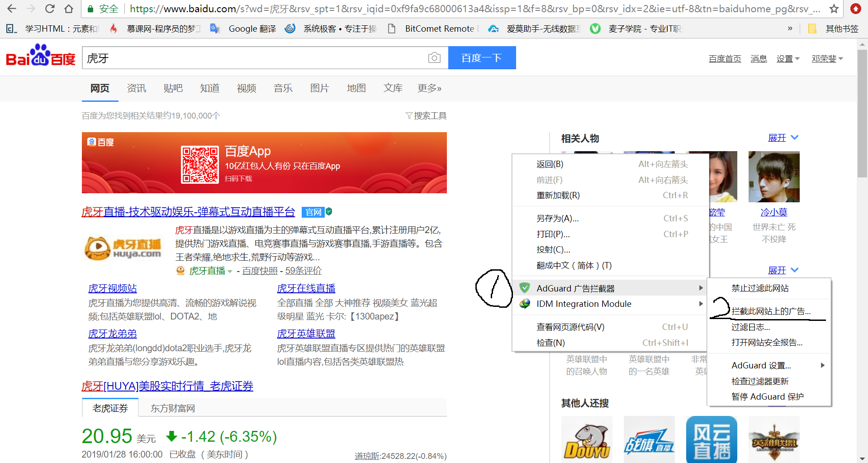Open the 消息 link
The image size is (868, 463).
[759, 59]
